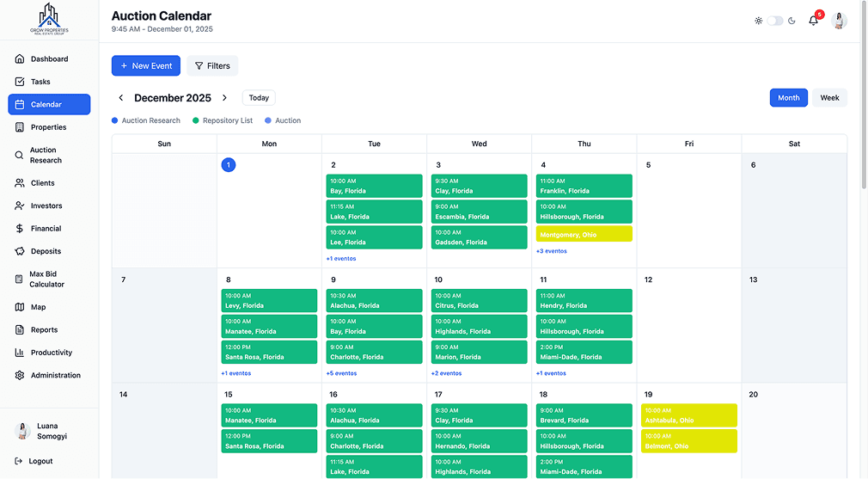
Task: Open the Administration gear icon
Action: click(x=20, y=375)
